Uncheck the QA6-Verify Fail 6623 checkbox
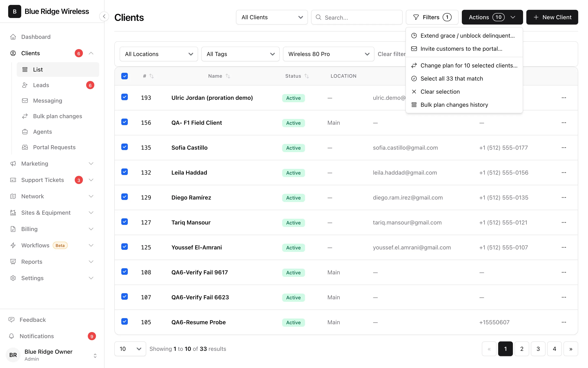 click(x=124, y=296)
